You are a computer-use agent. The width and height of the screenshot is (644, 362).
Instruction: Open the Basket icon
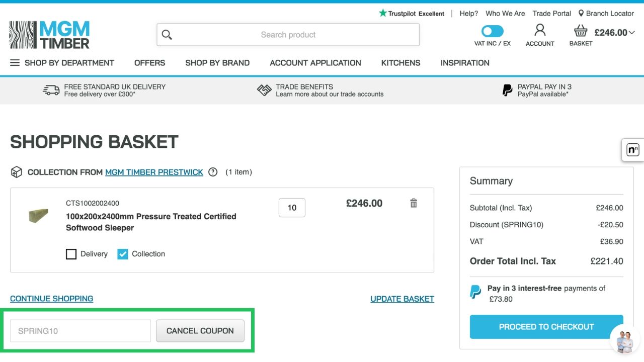[x=581, y=31]
